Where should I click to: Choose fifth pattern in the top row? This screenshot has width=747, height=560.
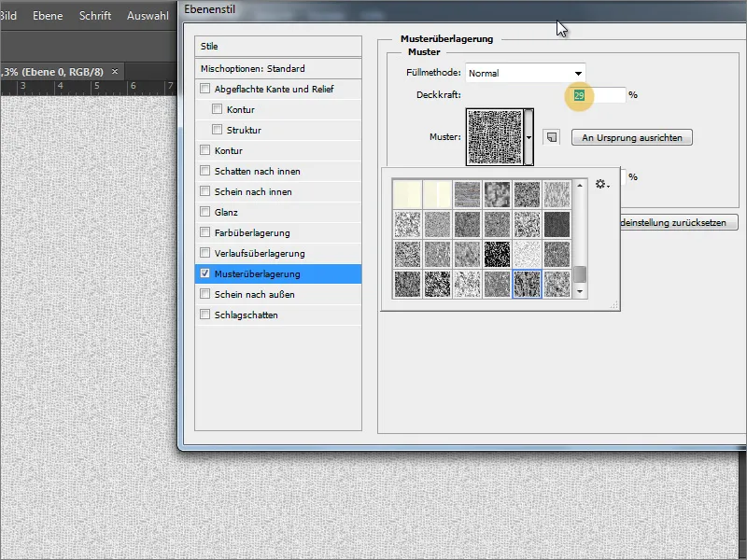click(527, 194)
